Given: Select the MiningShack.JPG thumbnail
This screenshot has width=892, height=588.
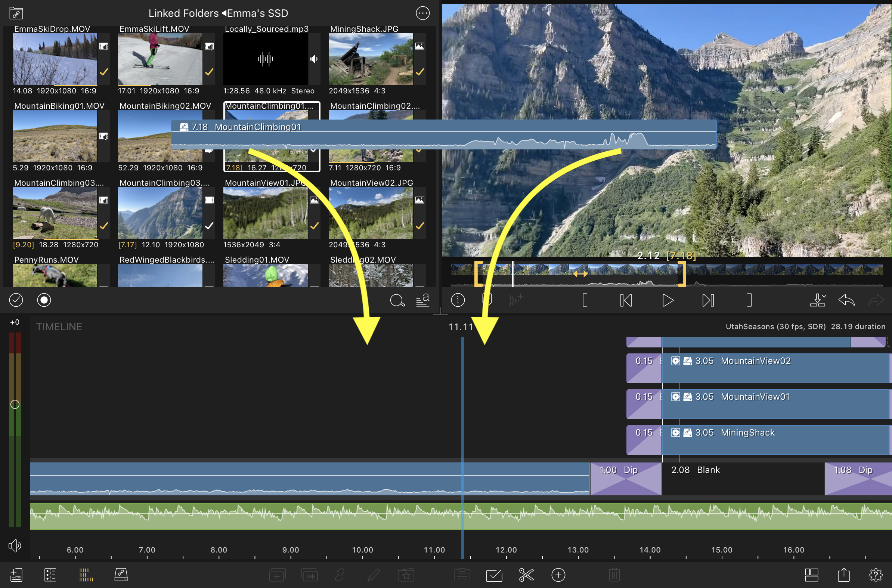Looking at the screenshot, I should 371,59.
